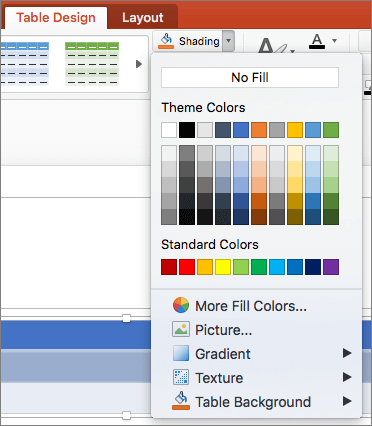The image size is (372, 426).
Task: Pick the orange theme color swatch
Action: pos(259,130)
